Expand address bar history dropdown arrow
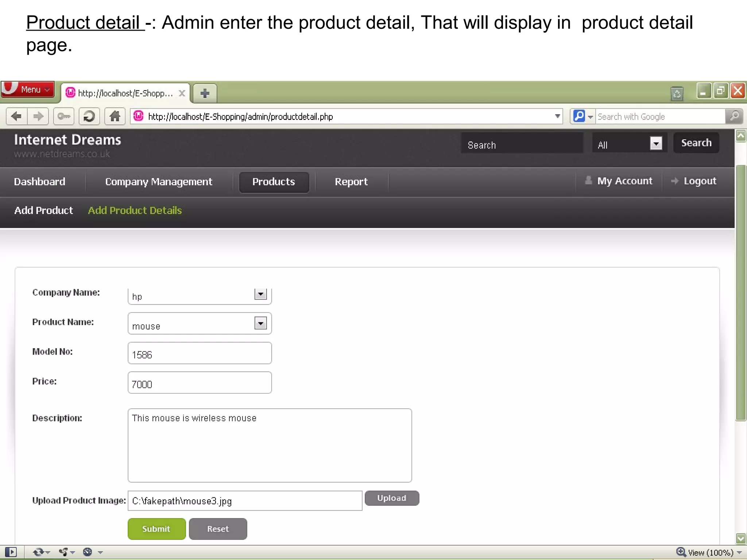The image size is (747, 560). [557, 116]
